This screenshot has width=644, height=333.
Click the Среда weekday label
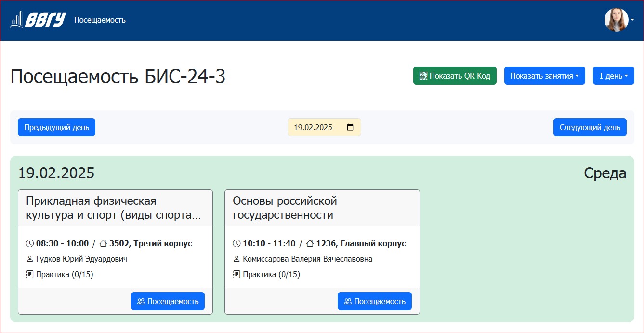[x=605, y=173]
